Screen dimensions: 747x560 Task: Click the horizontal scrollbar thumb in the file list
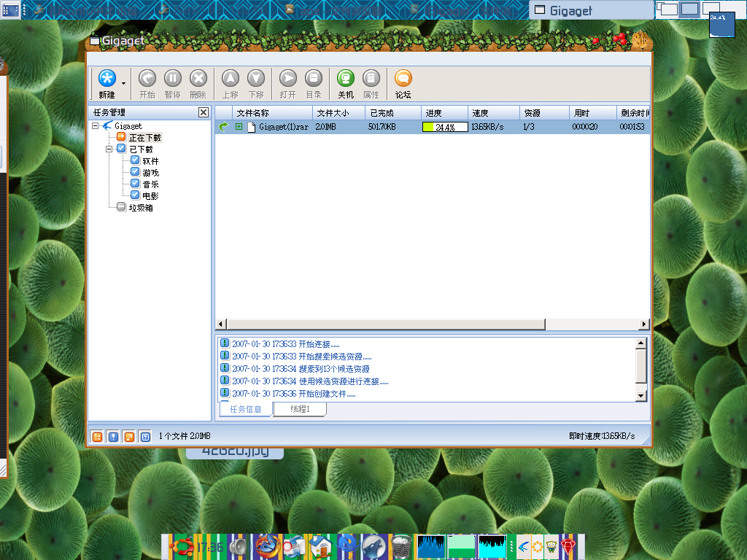[x=386, y=324]
